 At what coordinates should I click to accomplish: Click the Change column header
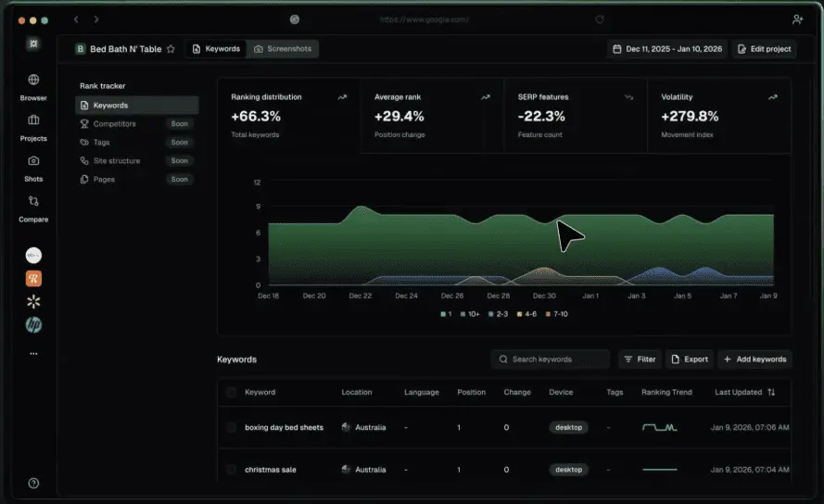pyautogui.click(x=517, y=392)
